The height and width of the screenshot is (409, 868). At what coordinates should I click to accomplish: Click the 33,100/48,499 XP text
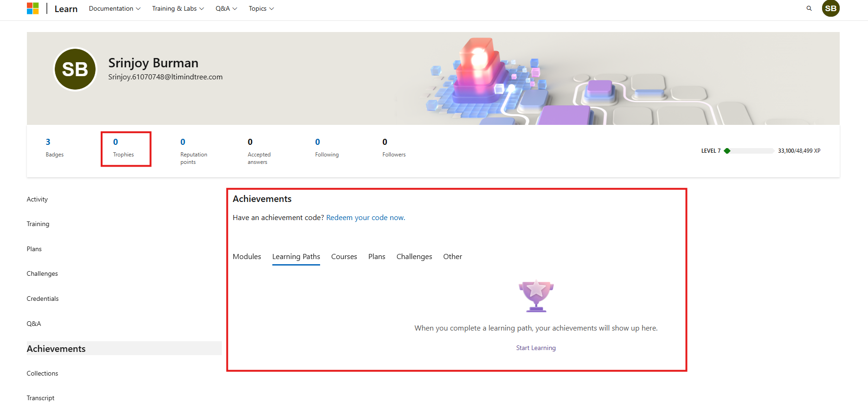click(799, 151)
